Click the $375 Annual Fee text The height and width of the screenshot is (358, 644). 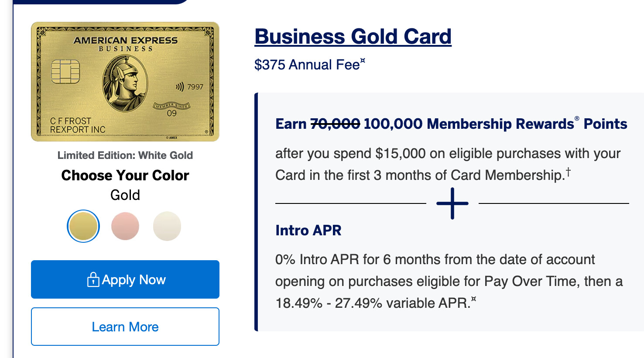307,65
